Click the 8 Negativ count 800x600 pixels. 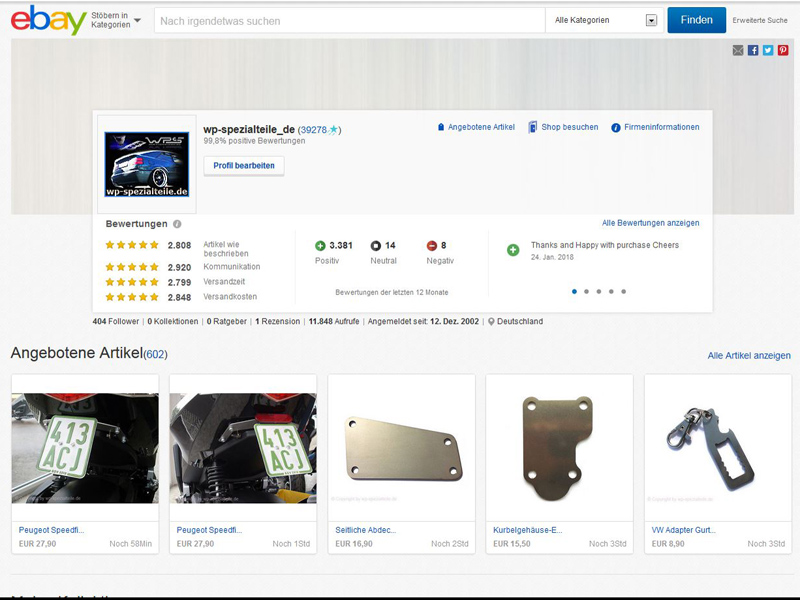tap(444, 246)
